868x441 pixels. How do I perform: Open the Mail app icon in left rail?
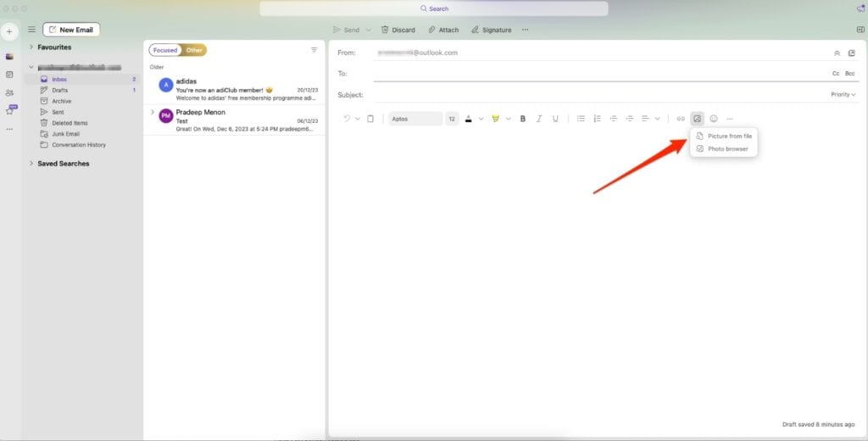pos(9,57)
